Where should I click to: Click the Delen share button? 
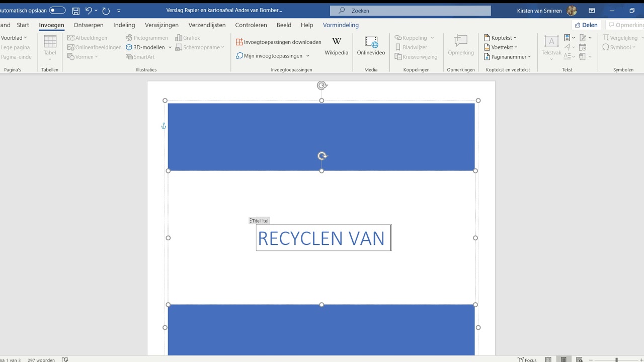click(x=586, y=25)
